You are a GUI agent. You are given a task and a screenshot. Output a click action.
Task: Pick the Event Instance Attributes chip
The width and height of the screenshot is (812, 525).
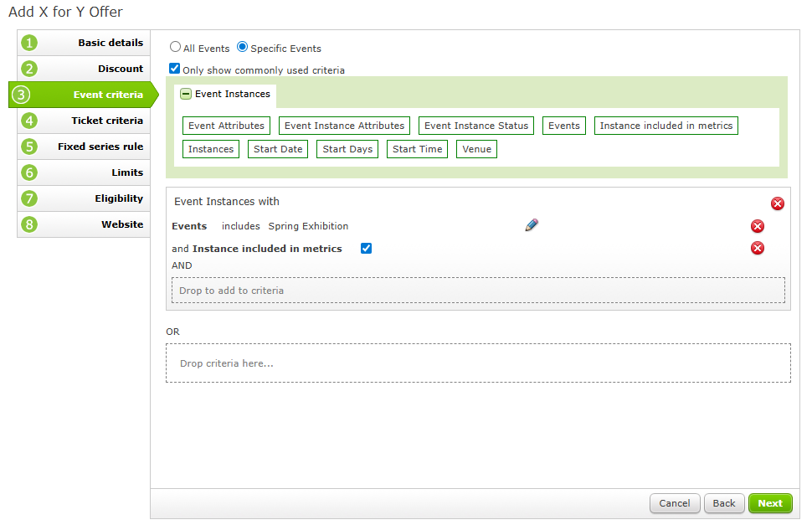[x=344, y=126]
